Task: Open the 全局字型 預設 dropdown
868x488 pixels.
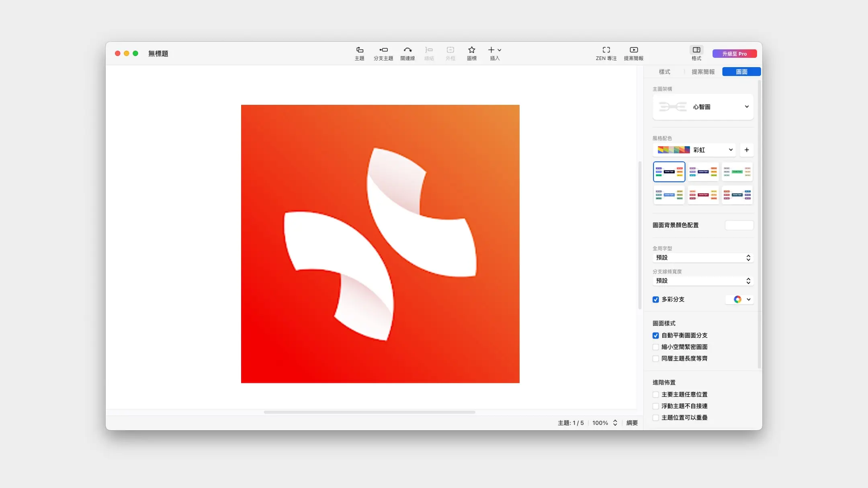Action: (x=703, y=258)
